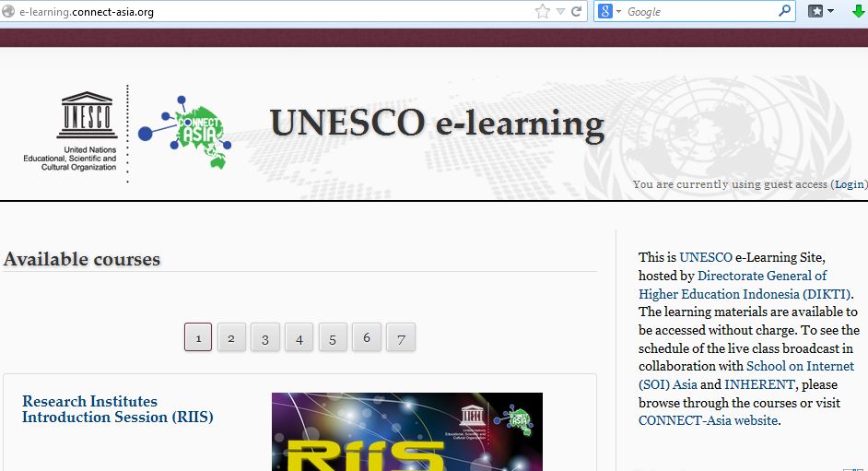Open the bookmarks menu toolbar button
Viewport: 868px width, 471px height.
[820, 12]
